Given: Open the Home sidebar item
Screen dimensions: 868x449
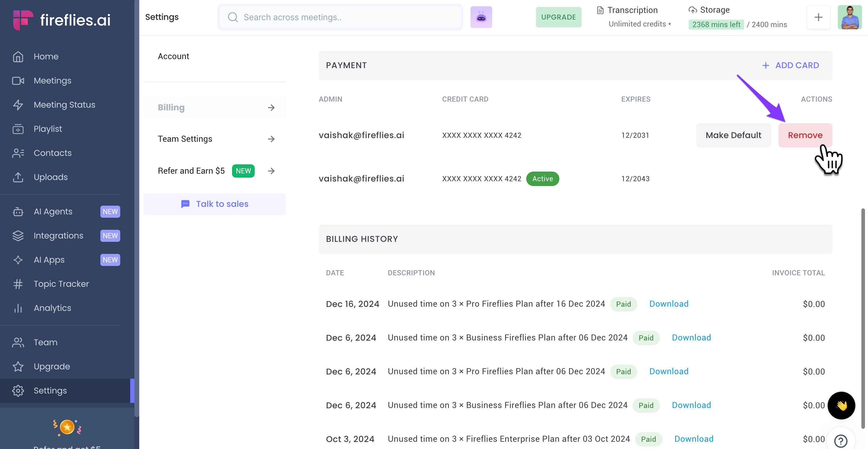Looking at the screenshot, I should pyautogui.click(x=46, y=56).
